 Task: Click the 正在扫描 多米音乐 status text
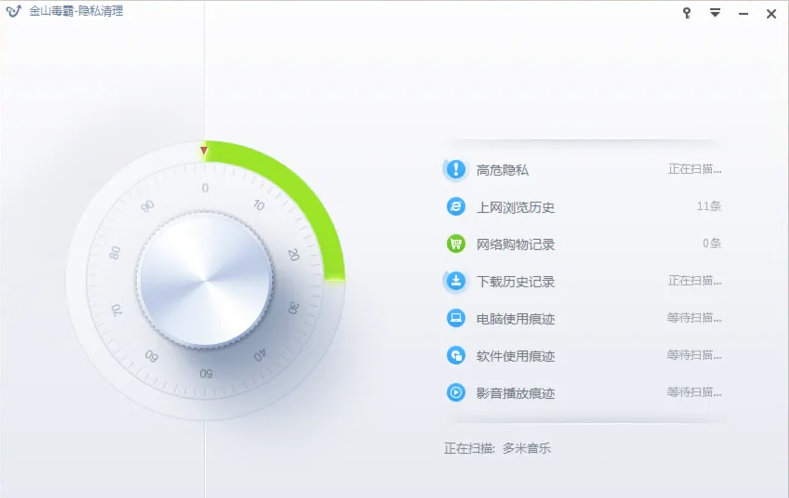(497, 449)
